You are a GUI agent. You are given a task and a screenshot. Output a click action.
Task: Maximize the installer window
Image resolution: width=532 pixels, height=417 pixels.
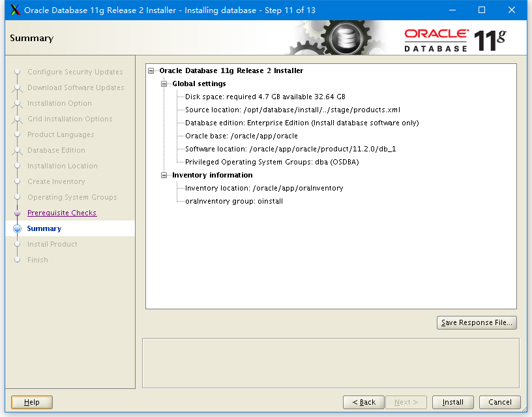click(481, 10)
